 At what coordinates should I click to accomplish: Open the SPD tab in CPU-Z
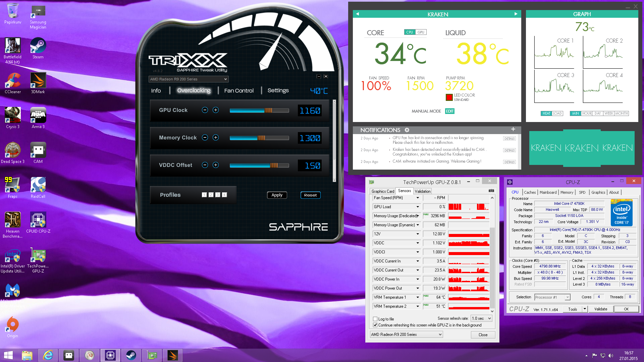click(x=582, y=192)
